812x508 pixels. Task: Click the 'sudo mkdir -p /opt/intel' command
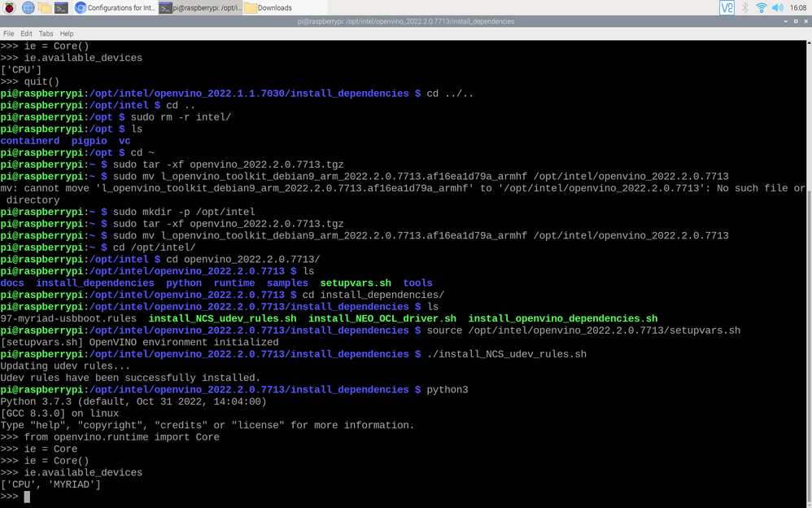(184, 212)
